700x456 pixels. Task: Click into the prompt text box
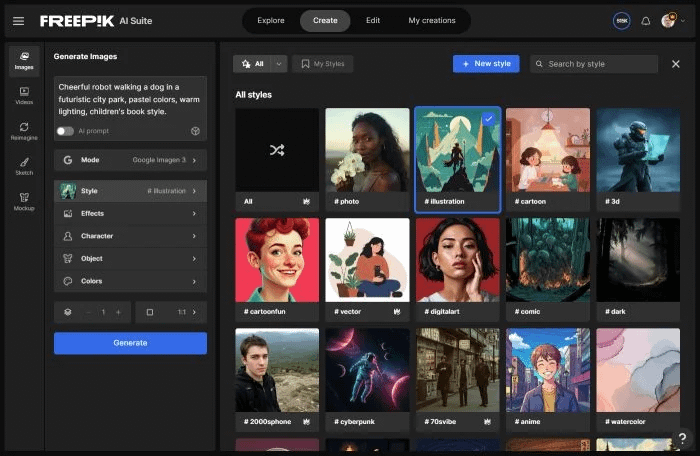[130, 99]
